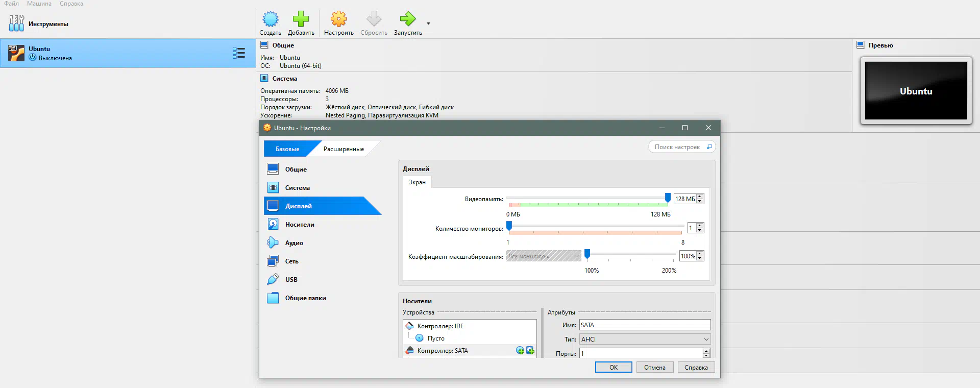
Task: Increase scale factor with up arrow
Action: tap(700, 253)
